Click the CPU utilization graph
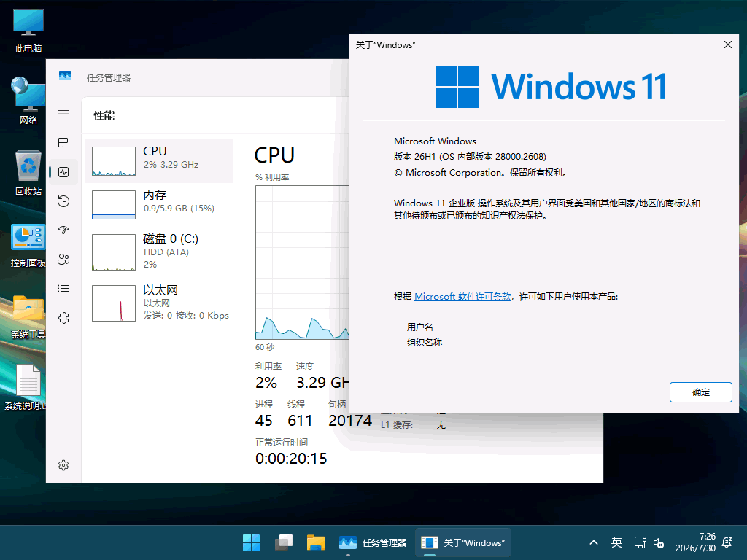Viewport: 747px width, 560px height. tap(302, 262)
